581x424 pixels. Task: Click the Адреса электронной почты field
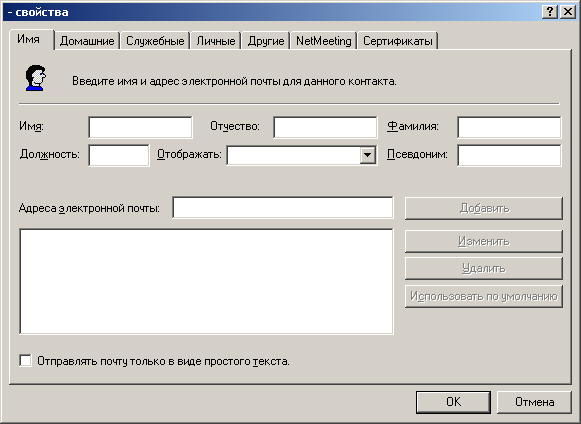(x=283, y=208)
